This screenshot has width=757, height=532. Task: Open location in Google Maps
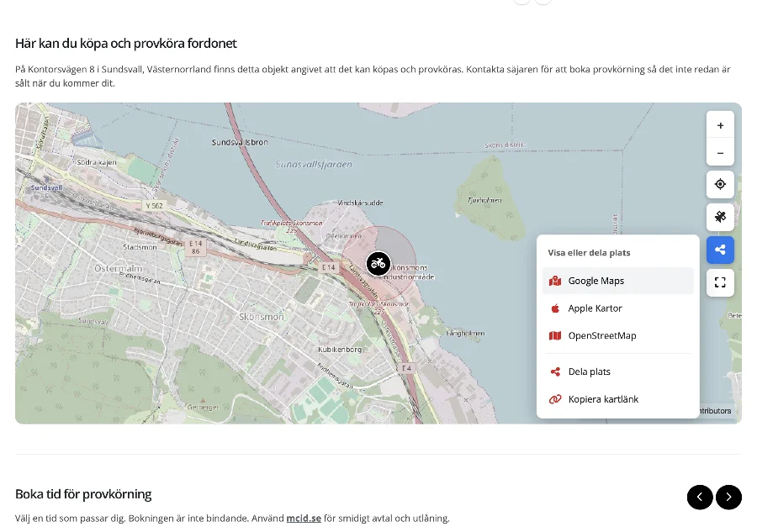click(618, 281)
